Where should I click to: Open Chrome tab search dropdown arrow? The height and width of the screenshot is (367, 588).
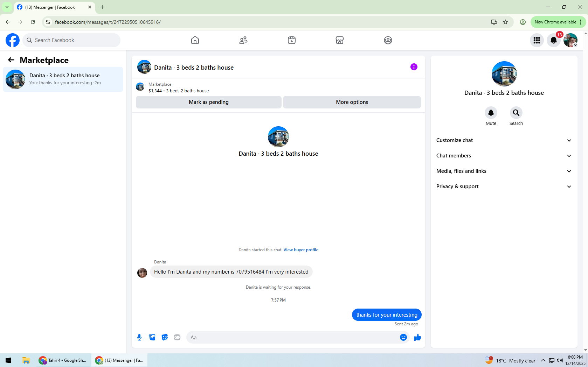point(7,7)
